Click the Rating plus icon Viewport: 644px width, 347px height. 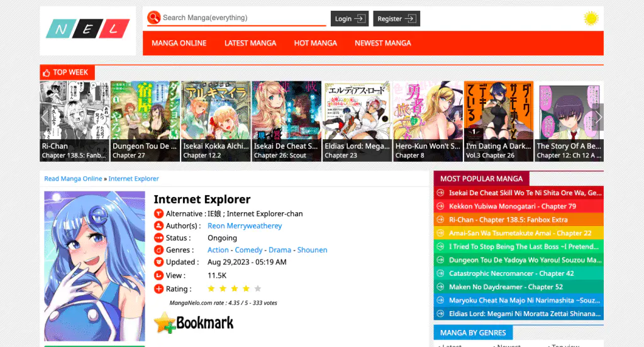pos(158,288)
